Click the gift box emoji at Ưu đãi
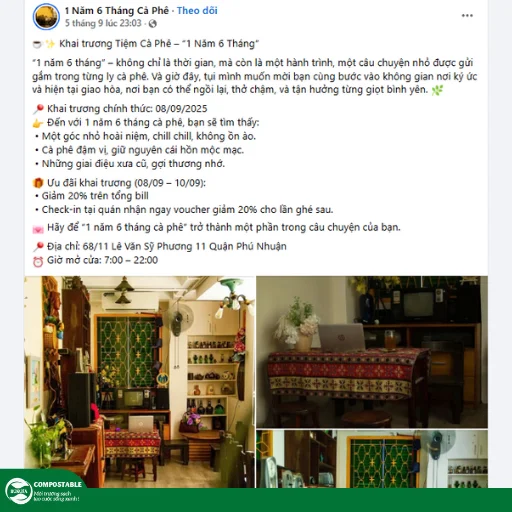 [x=38, y=183]
